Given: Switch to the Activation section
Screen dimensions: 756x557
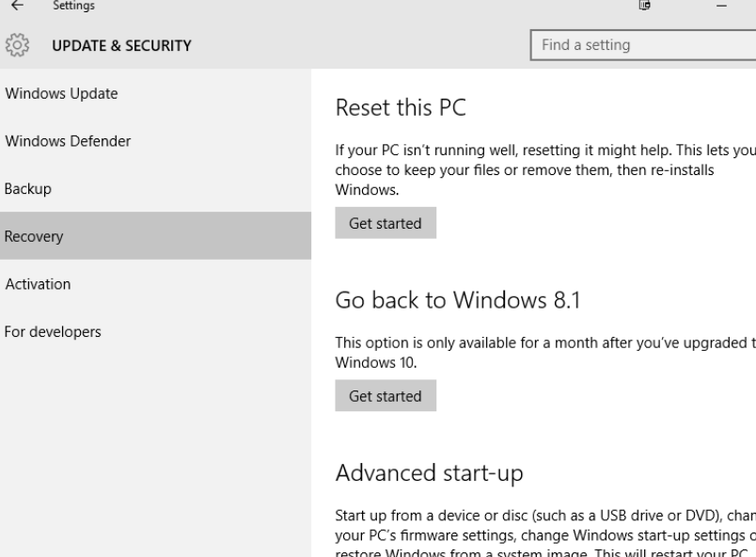Looking at the screenshot, I should pyautogui.click(x=38, y=284).
